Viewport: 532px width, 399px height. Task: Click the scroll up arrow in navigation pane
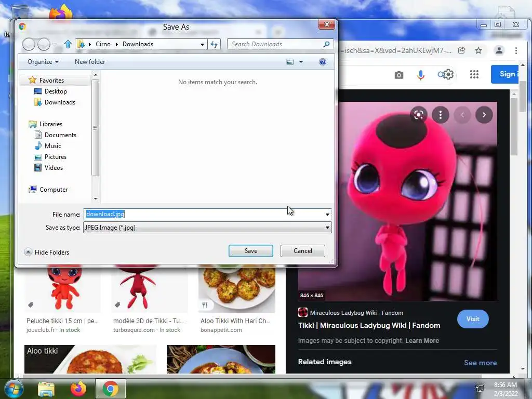(x=96, y=75)
